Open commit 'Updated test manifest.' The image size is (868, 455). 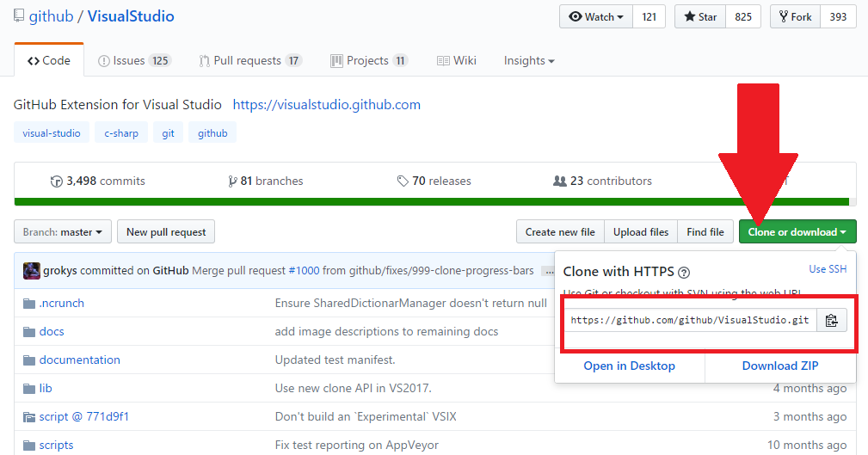(335, 360)
